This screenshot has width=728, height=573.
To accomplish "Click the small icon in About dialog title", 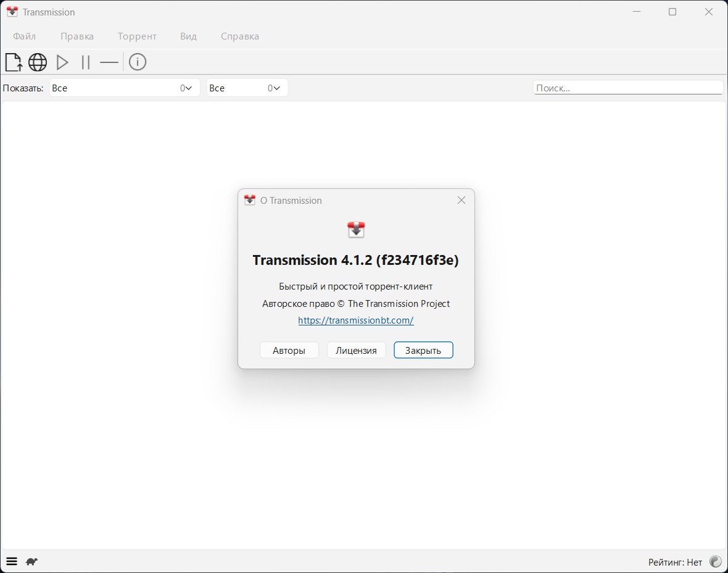I will (x=250, y=200).
